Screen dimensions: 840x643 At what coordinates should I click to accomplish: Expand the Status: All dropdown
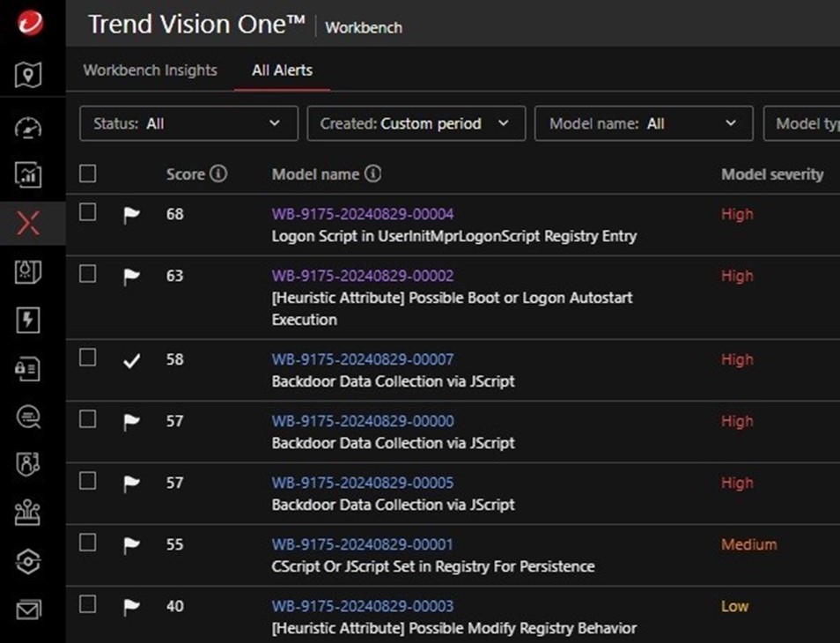click(188, 124)
